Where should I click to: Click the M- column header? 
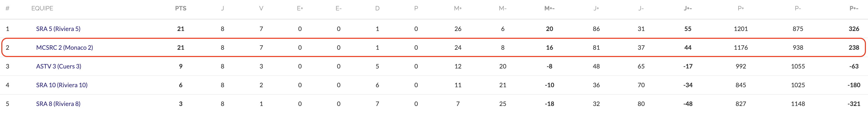coord(503,8)
